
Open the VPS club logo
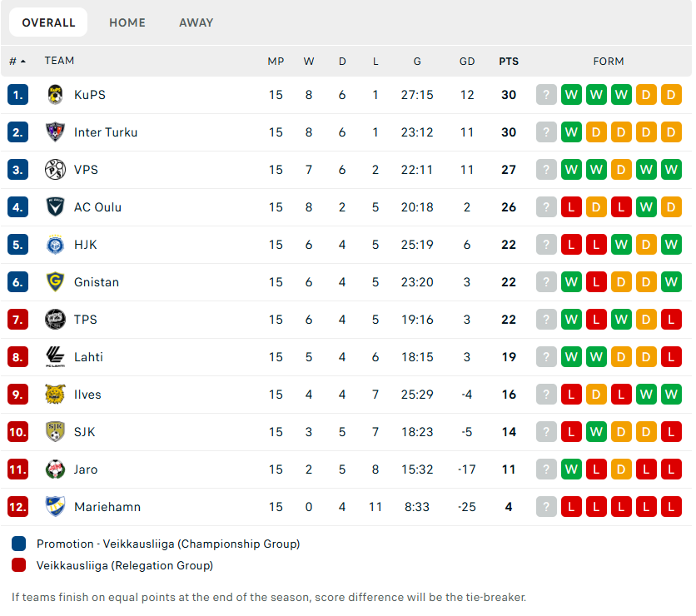pos(55,170)
